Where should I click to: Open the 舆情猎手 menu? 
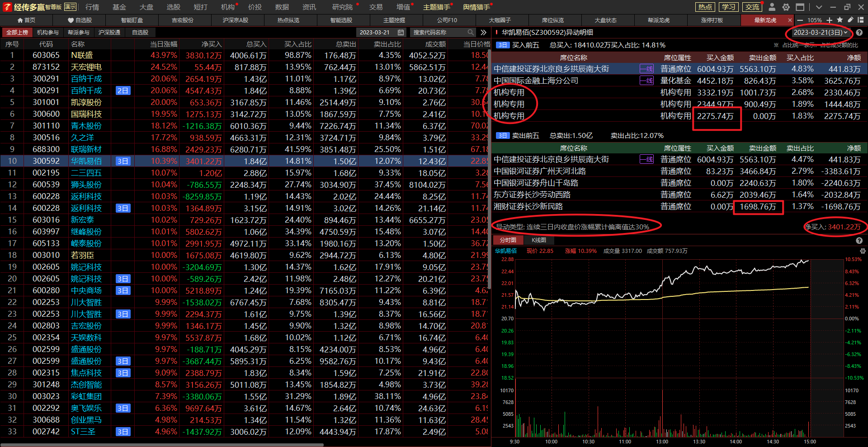pos(476,7)
